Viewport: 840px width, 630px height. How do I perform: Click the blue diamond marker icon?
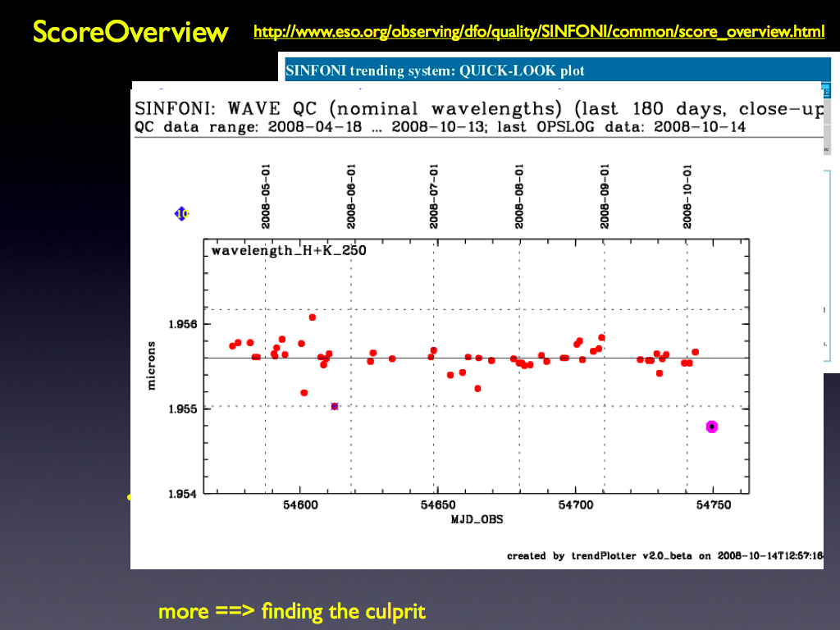click(x=181, y=214)
